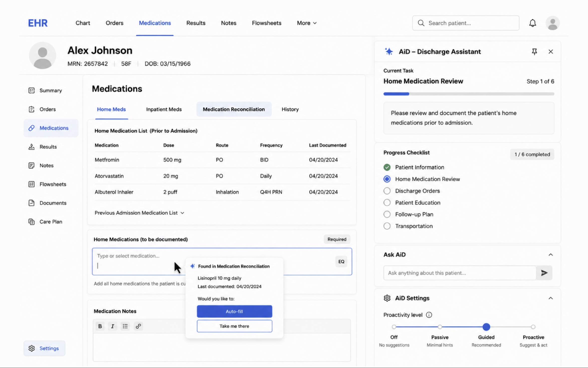Screen dimensions: 588x368
Task: Click the Auto-fill button
Action: pos(234,311)
